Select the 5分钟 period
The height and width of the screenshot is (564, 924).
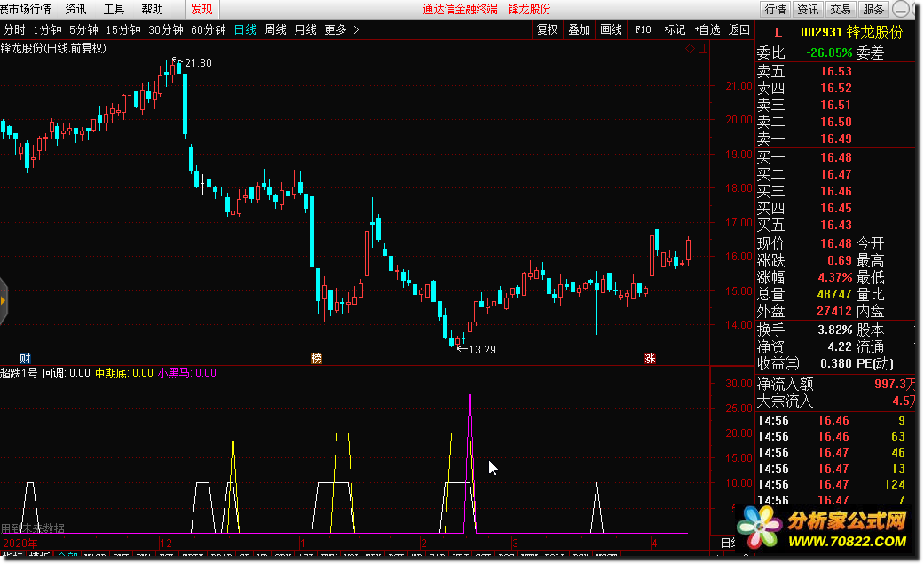click(x=83, y=29)
